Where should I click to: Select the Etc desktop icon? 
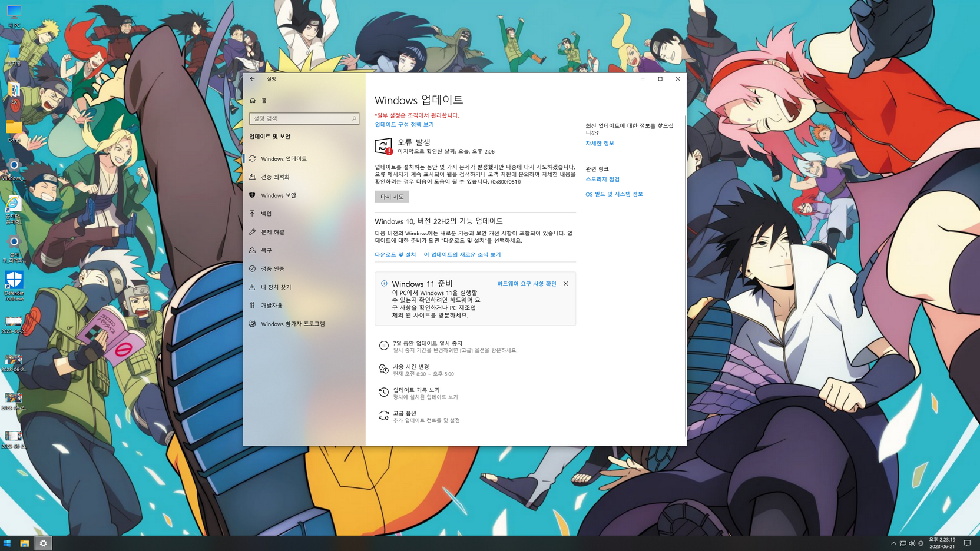point(14,93)
